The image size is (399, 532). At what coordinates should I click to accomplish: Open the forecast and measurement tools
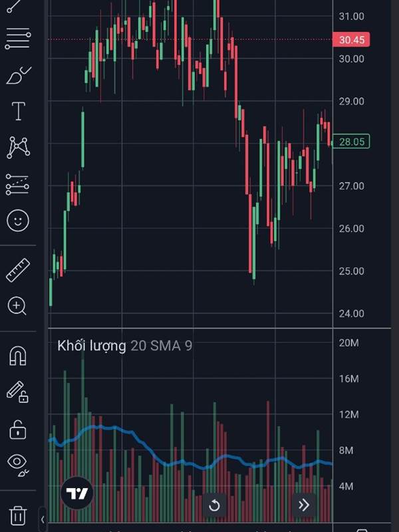18,185
